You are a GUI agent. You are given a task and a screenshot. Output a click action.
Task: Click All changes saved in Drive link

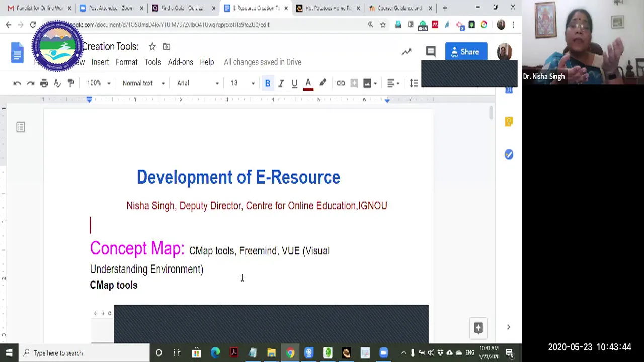[263, 62]
